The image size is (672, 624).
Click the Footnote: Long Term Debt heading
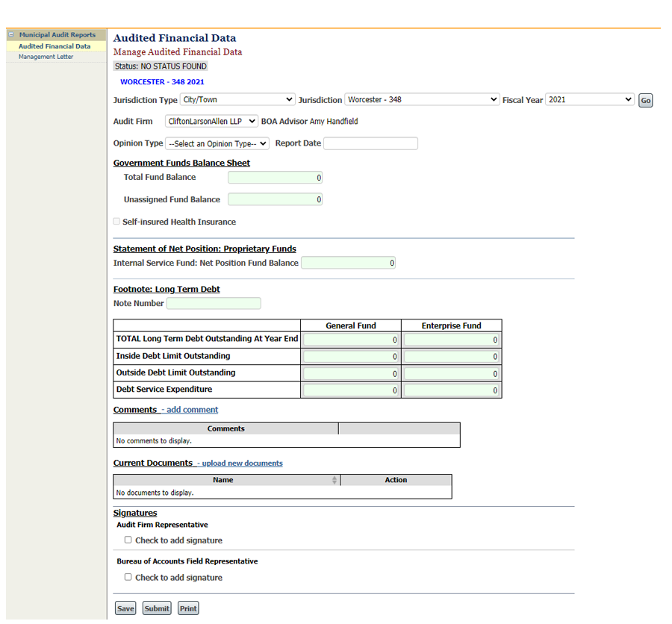click(x=167, y=290)
